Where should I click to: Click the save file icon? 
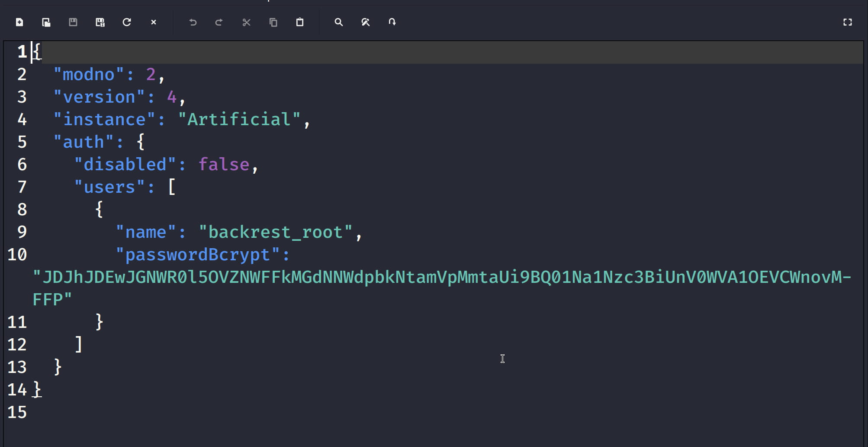(x=73, y=22)
